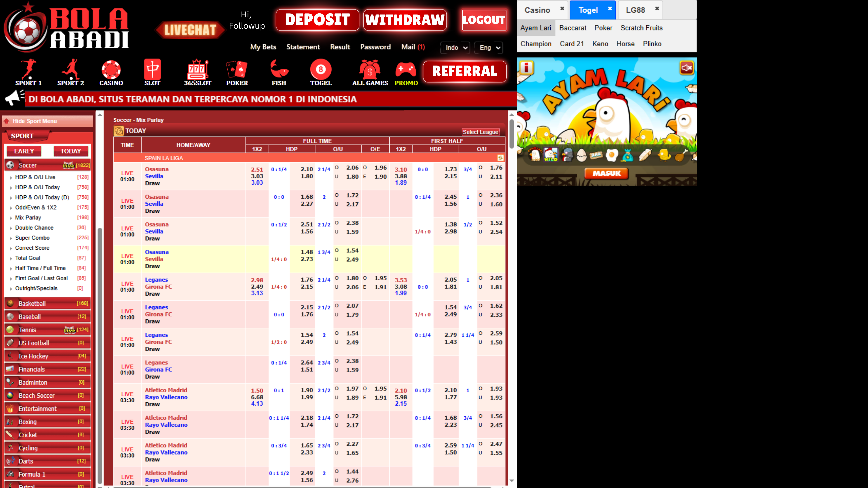The image size is (868, 488).
Task: Select Financials in the sport list
Action: [x=47, y=369]
